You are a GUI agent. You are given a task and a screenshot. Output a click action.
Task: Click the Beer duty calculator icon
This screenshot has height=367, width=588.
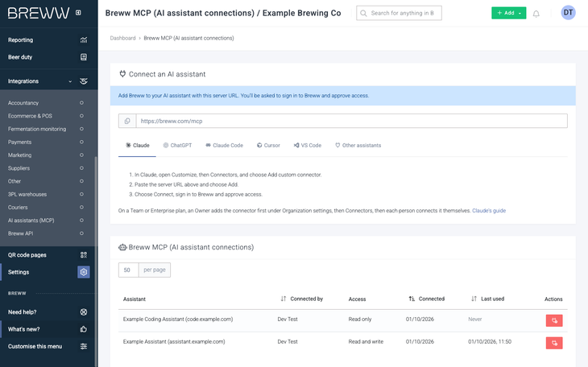click(84, 57)
